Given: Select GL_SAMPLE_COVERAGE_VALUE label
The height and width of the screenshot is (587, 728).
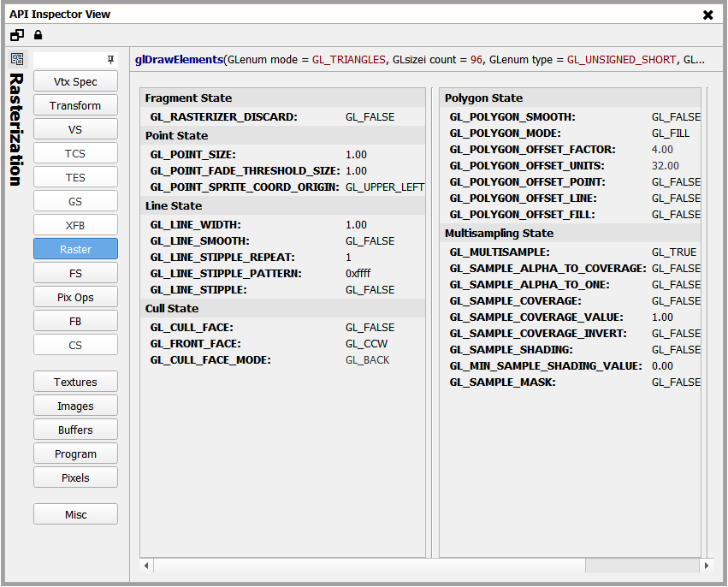Looking at the screenshot, I should coord(536,317).
